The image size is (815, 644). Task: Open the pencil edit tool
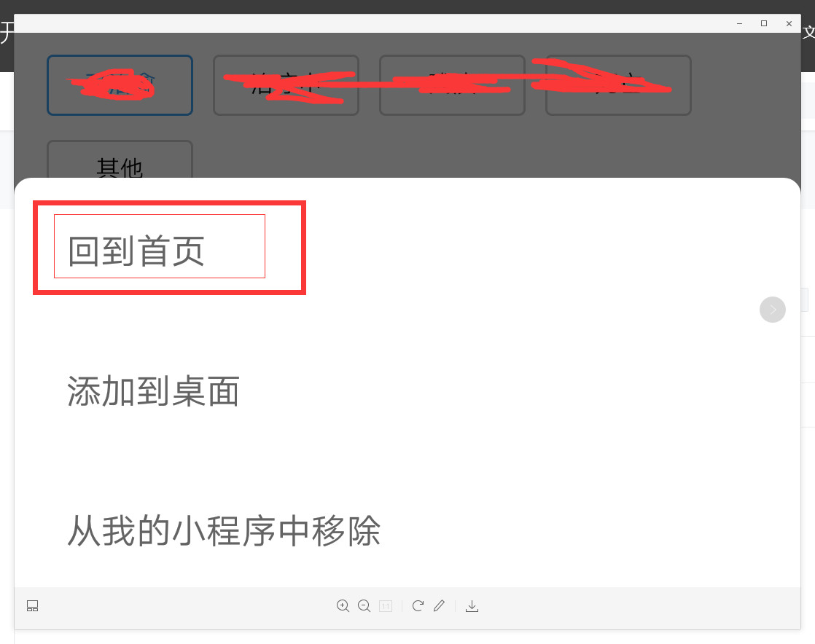[x=439, y=605]
